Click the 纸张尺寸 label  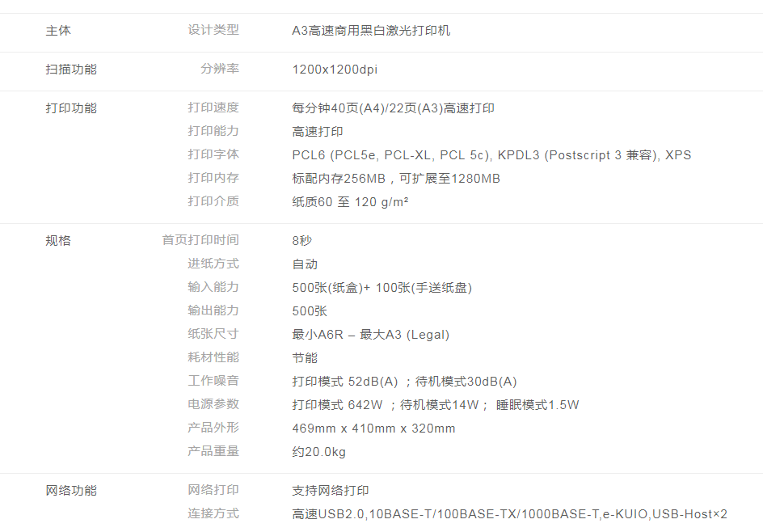pyautogui.click(x=213, y=334)
